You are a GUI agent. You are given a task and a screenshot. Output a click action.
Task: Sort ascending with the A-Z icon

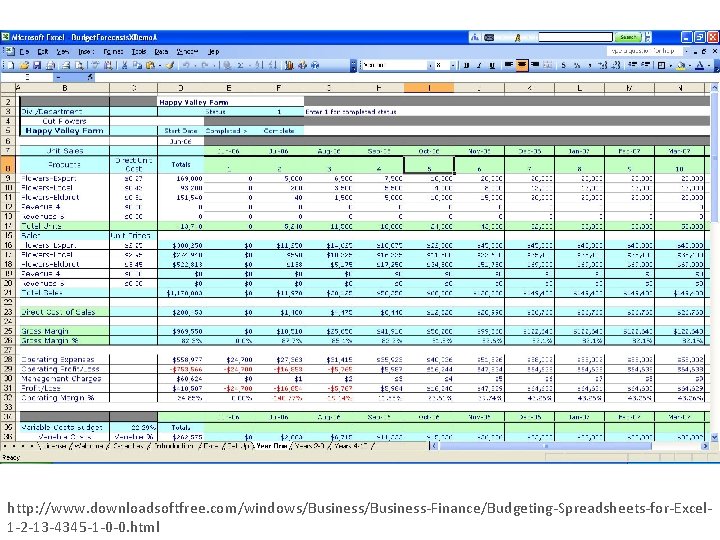coord(259,66)
